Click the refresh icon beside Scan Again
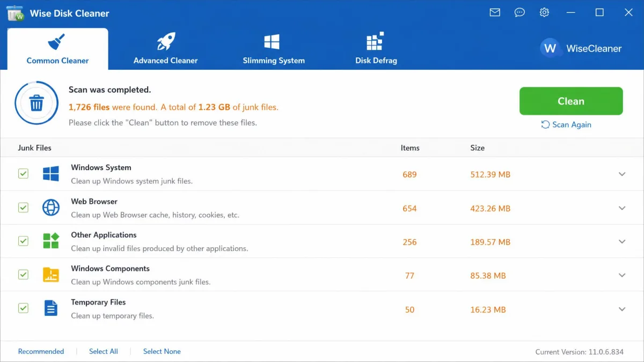Viewport: 644px width, 362px height. click(545, 124)
